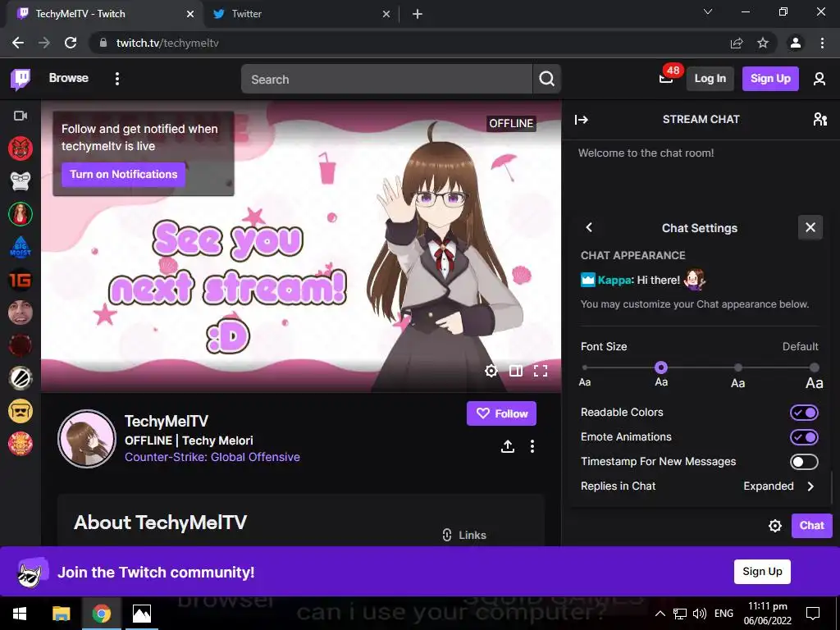Collapse the stream chat panel
The height and width of the screenshot is (630, 840).
point(582,120)
